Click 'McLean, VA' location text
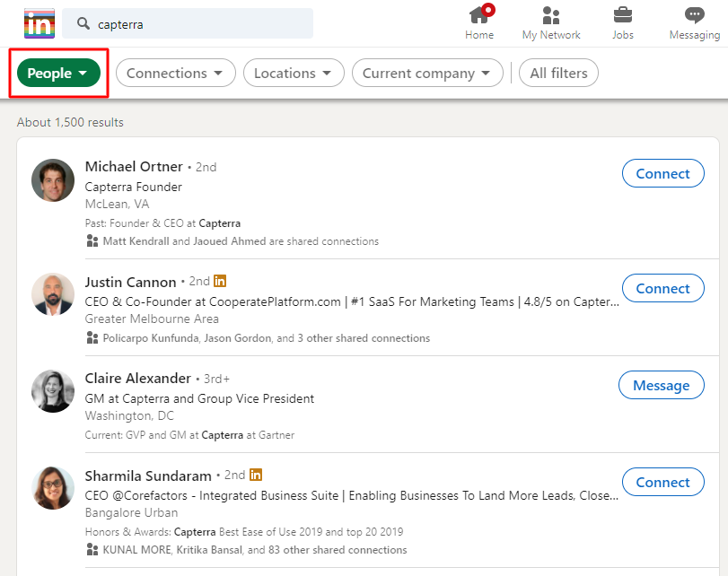Image resolution: width=728 pixels, height=576 pixels. click(x=117, y=205)
